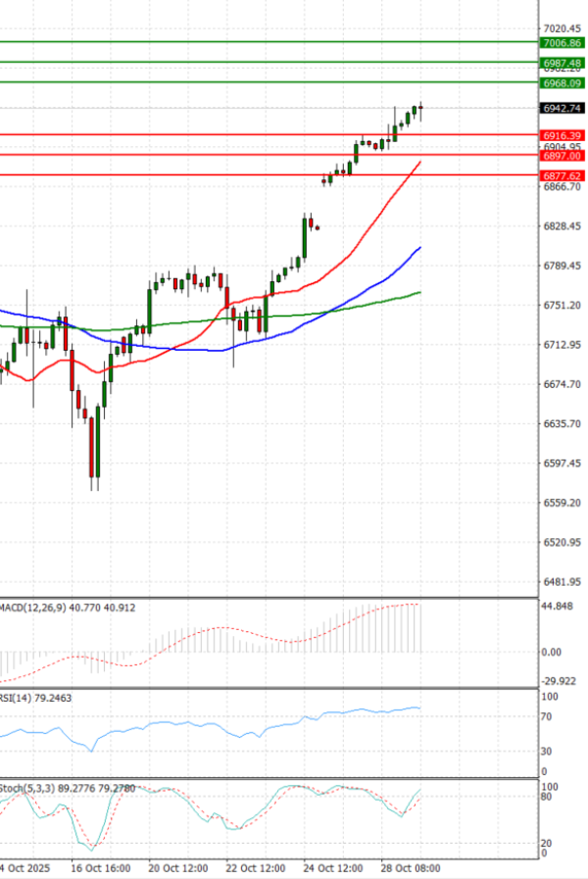The height and width of the screenshot is (879, 588).
Task: Select the 6968.09 green resistance price label
Action: [x=562, y=83]
